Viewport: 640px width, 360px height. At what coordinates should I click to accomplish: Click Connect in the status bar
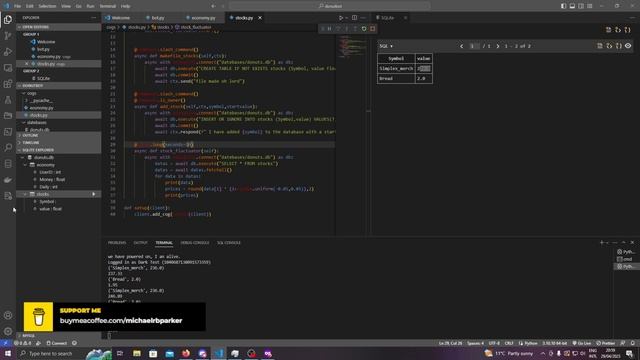point(57,343)
